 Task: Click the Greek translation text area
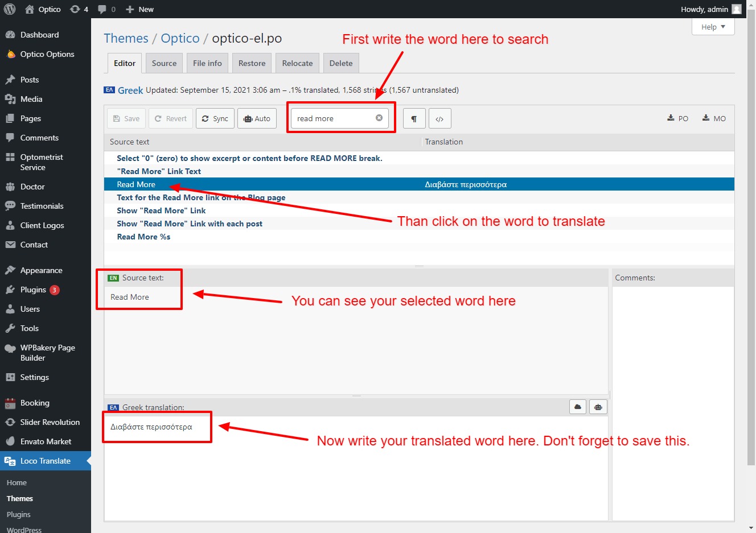[x=356, y=468]
